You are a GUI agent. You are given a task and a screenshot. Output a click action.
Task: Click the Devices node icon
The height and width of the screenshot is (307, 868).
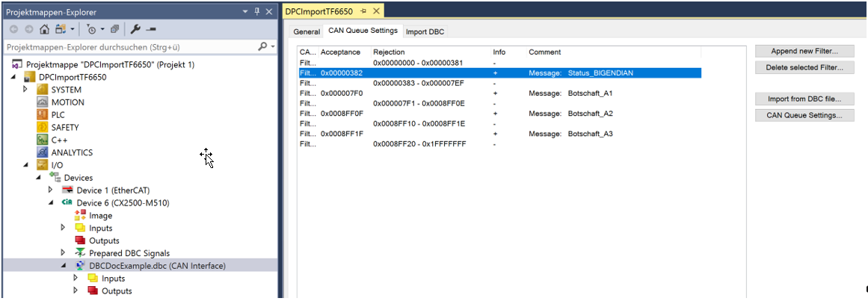55,178
